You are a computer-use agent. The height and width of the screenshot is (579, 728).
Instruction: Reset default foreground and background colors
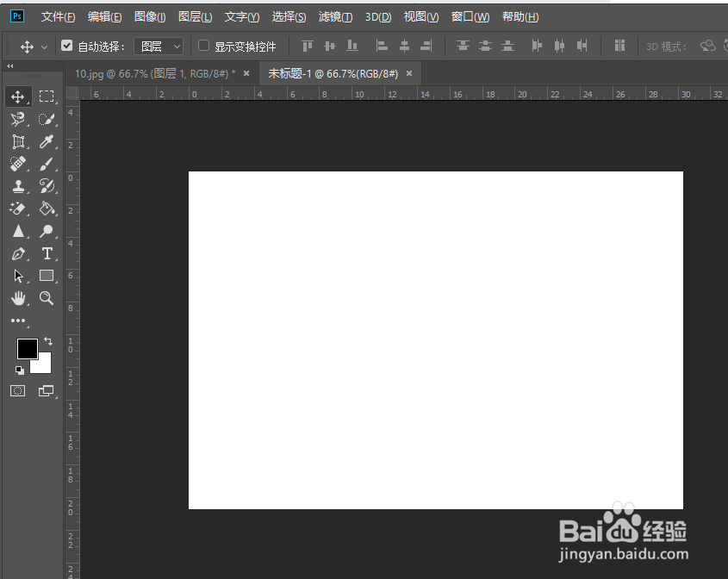coord(20,370)
